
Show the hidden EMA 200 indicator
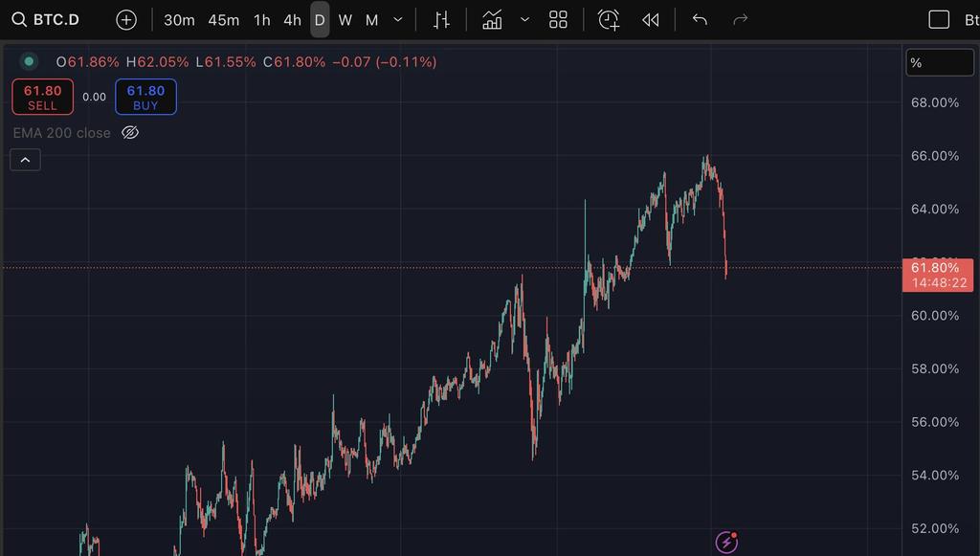[x=130, y=132]
